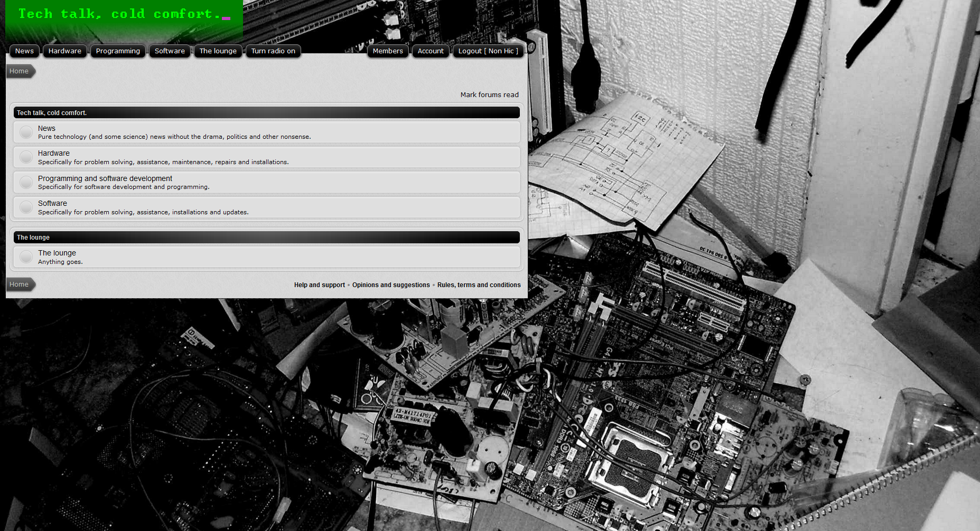Click the green site logo banner

tap(124, 21)
